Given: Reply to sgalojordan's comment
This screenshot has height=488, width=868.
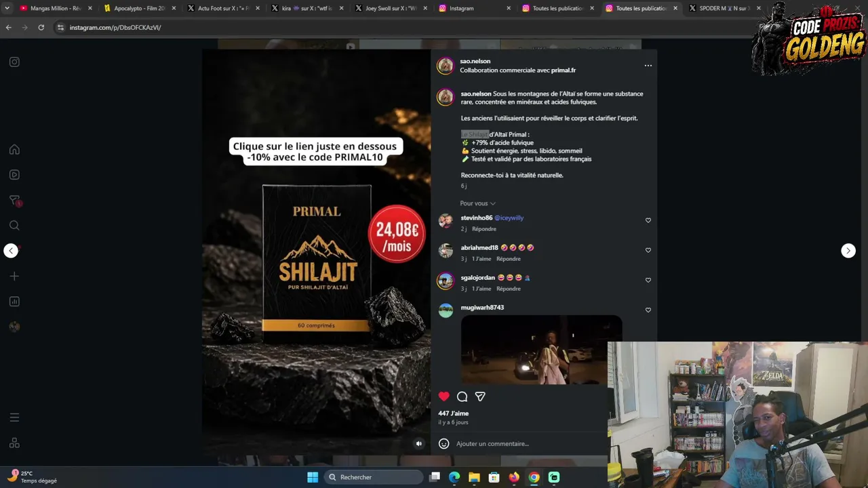Looking at the screenshot, I should (x=509, y=289).
